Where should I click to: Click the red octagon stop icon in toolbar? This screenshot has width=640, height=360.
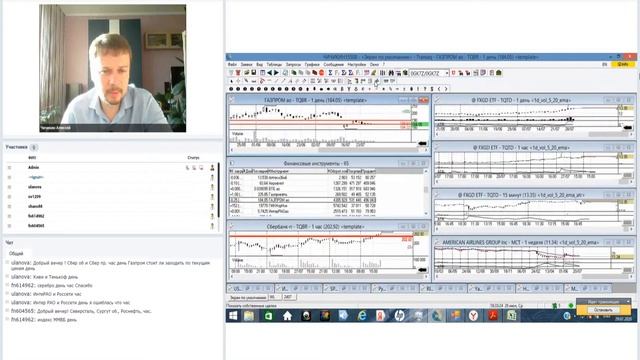click(322, 73)
